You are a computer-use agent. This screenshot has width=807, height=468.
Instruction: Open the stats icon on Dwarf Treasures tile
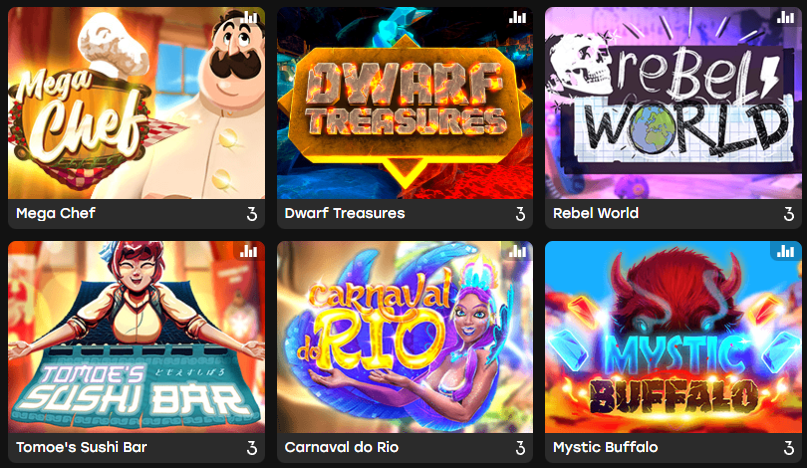click(x=517, y=18)
